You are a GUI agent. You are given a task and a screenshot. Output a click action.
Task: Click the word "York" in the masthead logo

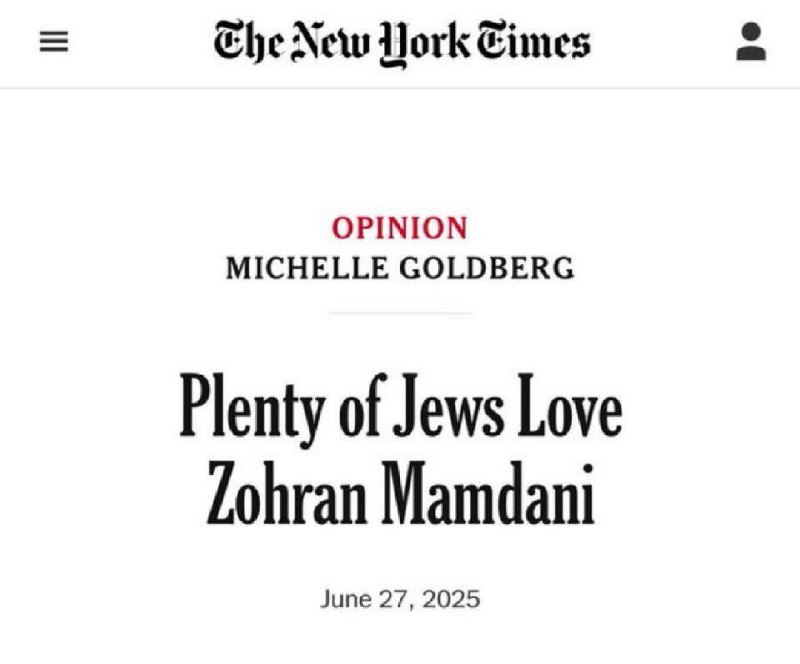[426, 44]
